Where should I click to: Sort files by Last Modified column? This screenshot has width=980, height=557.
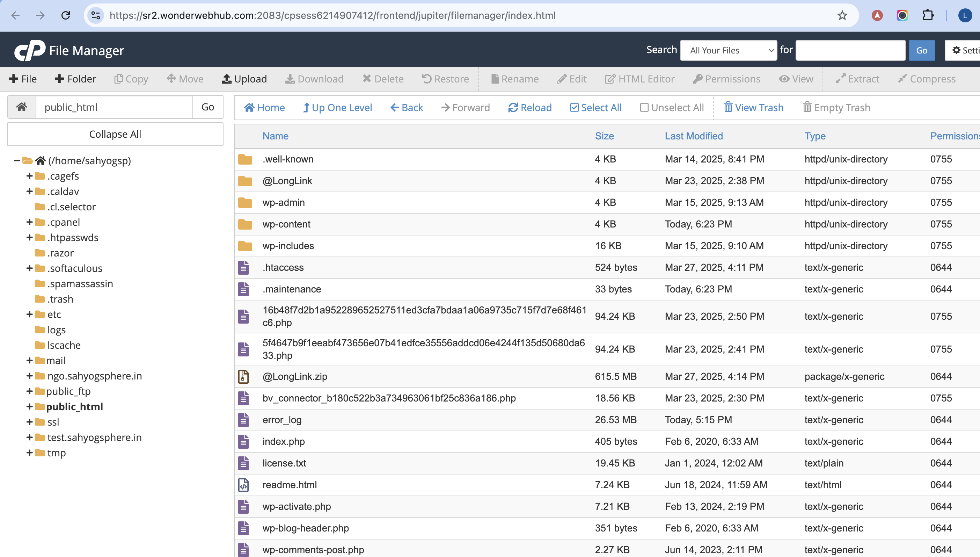pos(694,136)
